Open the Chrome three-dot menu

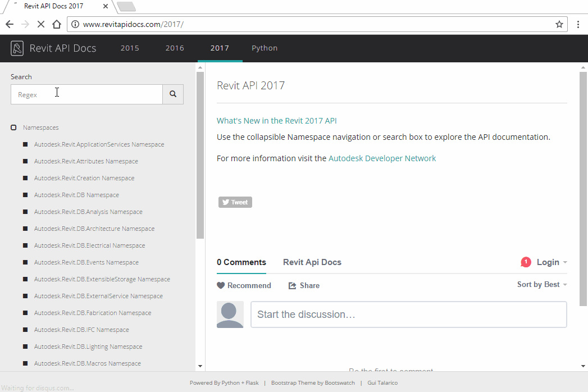pyautogui.click(x=578, y=24)
